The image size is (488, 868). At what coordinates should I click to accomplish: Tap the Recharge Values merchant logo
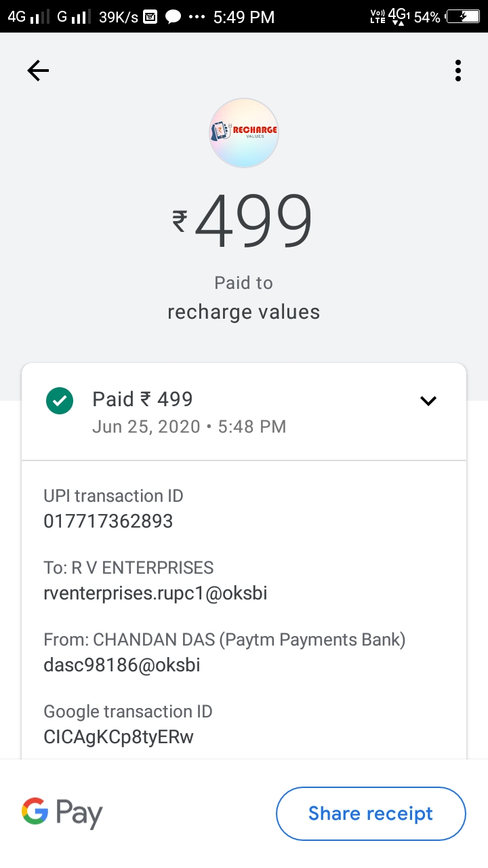244,132
